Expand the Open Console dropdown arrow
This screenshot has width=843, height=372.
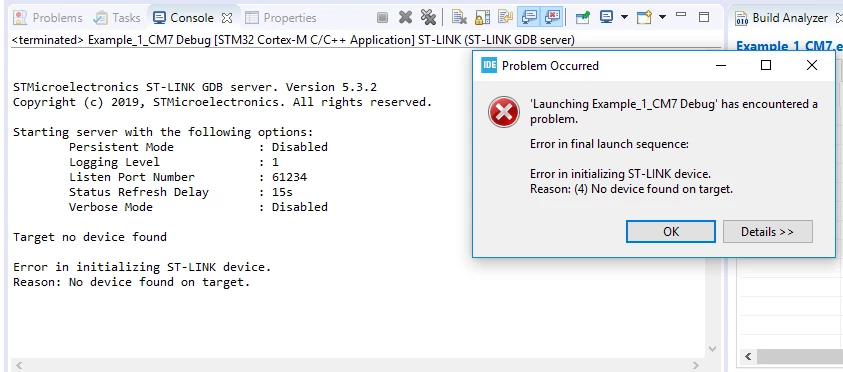click(x=662, y=17)
